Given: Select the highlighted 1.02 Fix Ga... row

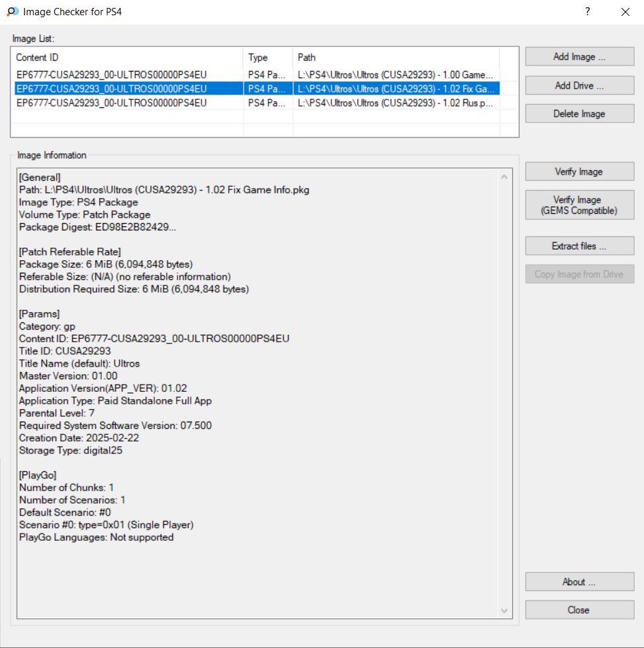Looking at the screenshot, I should pos(257,89).
